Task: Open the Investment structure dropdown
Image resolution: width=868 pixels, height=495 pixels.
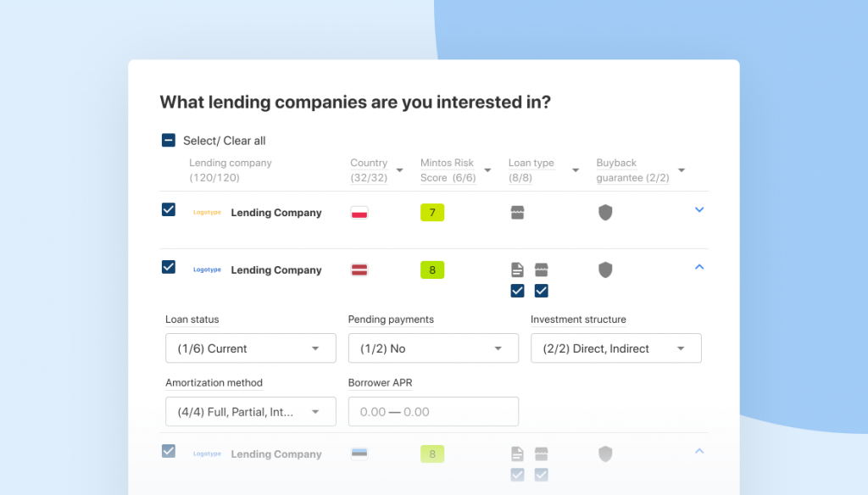Action: (616, 348)
